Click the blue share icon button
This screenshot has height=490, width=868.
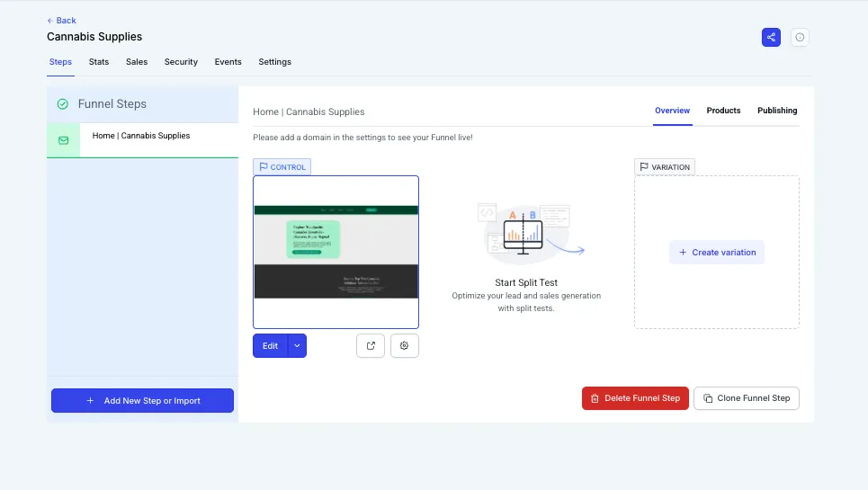771,37
